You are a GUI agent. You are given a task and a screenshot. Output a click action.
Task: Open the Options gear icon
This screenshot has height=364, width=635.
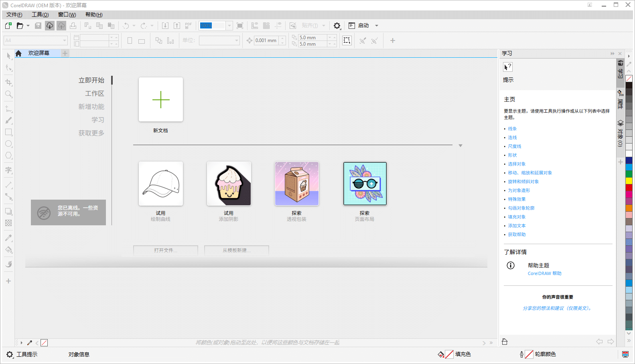point(337,26)
